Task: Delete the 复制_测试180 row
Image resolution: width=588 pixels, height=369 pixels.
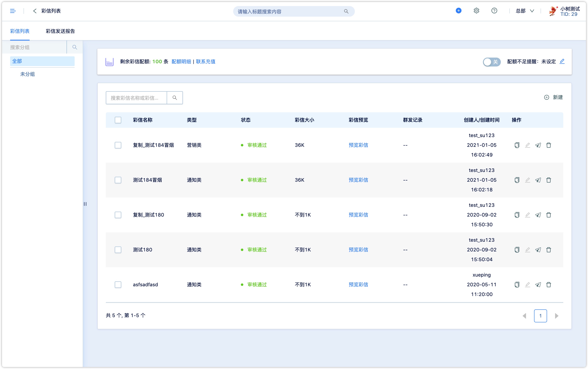Action: point(548,215)
